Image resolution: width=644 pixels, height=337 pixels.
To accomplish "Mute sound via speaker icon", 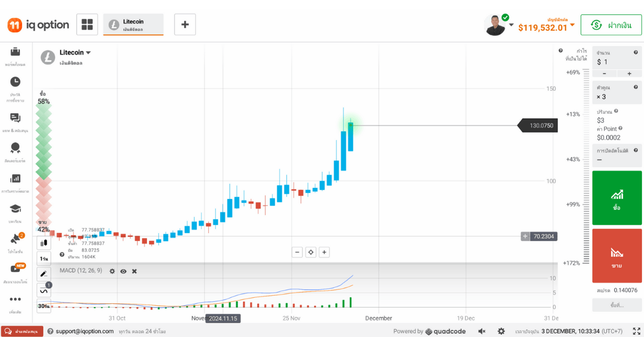I will tap(482, 331).
